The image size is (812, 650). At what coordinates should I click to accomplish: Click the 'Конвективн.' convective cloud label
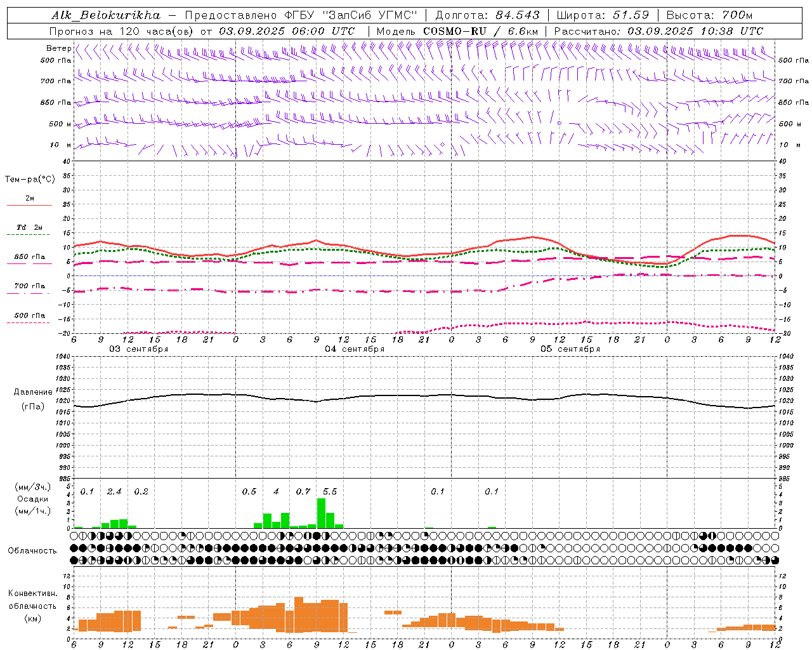[32, 594]
